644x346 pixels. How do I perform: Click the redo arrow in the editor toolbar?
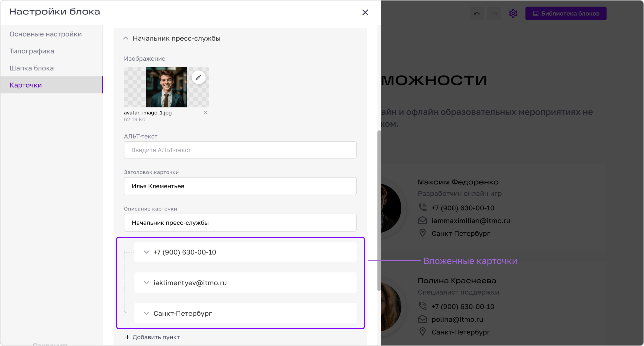coord(494,13)
